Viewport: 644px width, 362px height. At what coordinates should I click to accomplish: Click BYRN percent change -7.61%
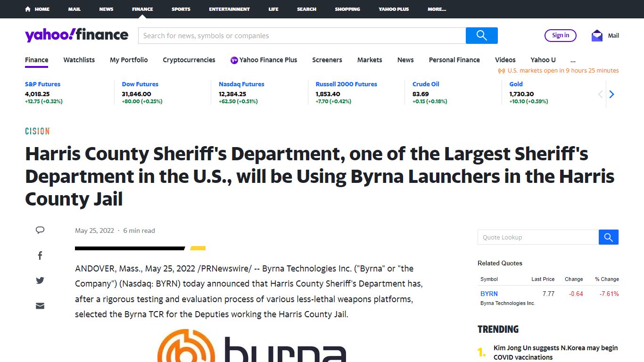click(x=609, y=294)
